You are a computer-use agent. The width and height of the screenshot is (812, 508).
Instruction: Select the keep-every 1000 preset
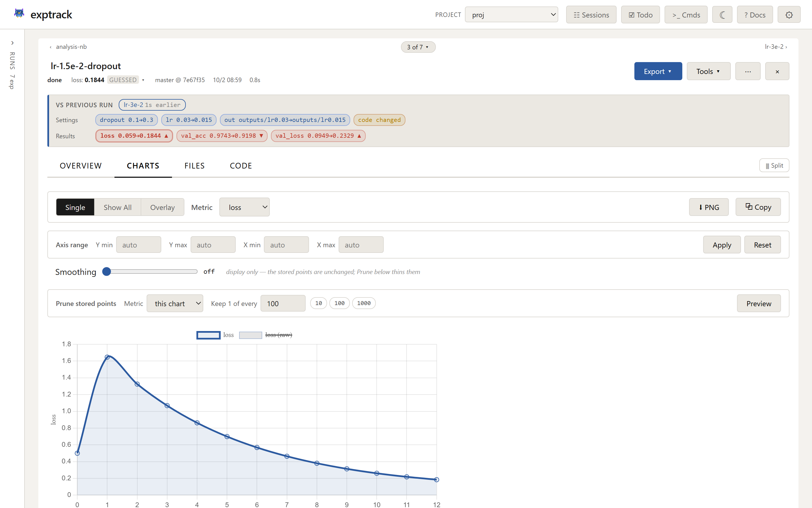[364, 303]
